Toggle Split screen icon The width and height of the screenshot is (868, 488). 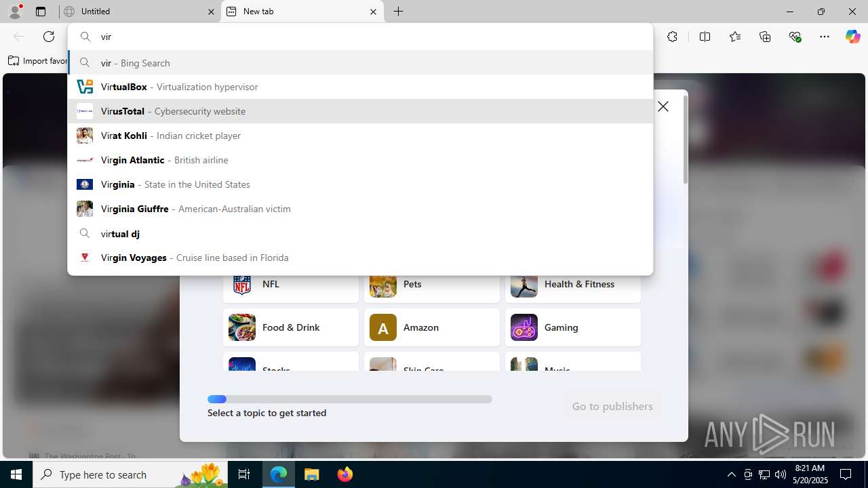(705, 37)
